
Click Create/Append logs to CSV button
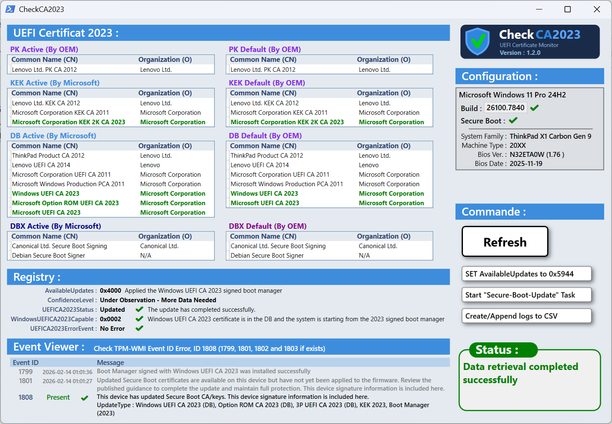click(x=526, y=316)
